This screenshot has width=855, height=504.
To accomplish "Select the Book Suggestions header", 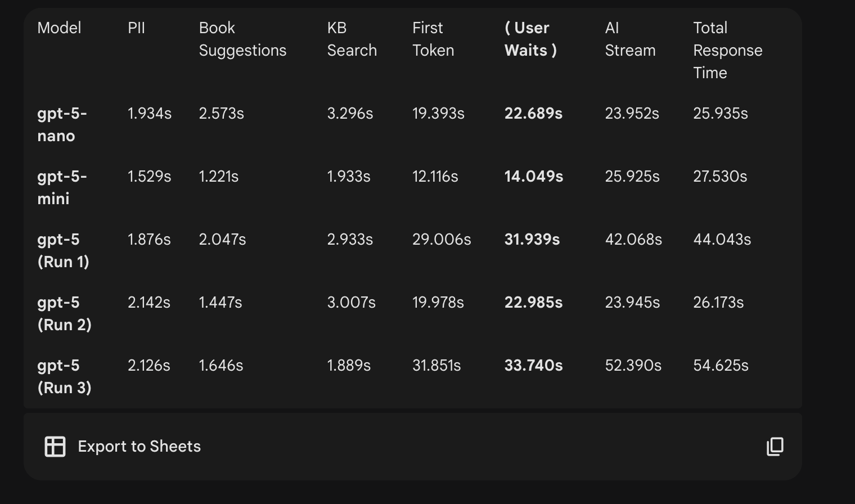I will click(x=242, y=39).
